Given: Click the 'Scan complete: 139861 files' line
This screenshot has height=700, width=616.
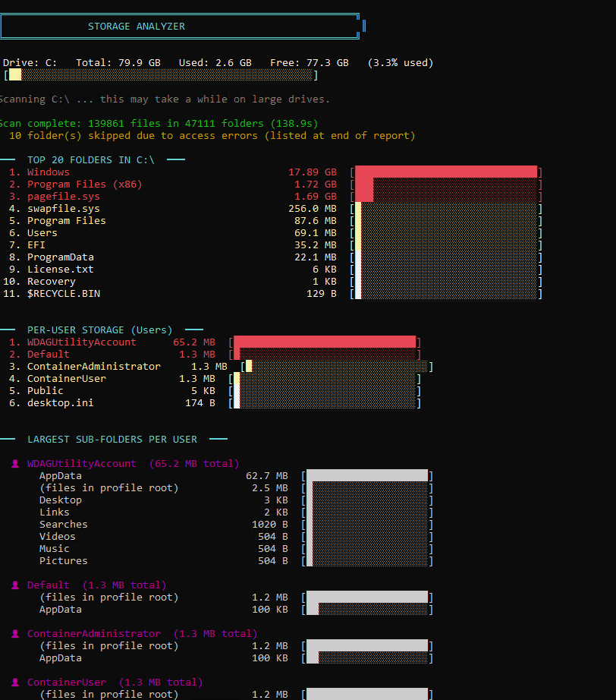Looking at the screenshot, I should pos(159,123).
